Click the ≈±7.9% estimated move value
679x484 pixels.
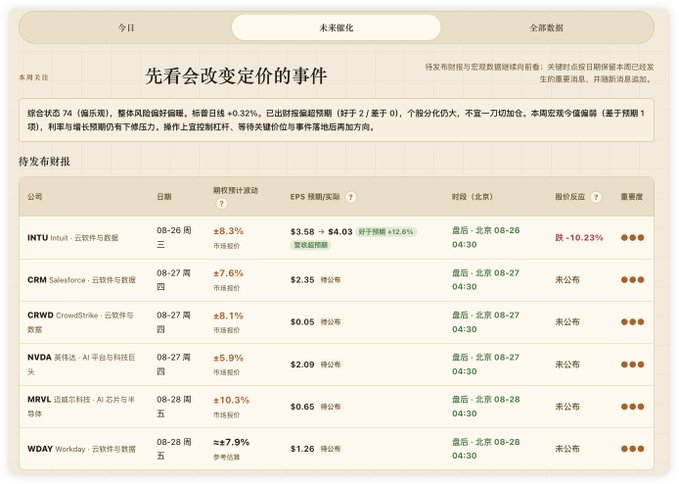(x=231, y=442)
